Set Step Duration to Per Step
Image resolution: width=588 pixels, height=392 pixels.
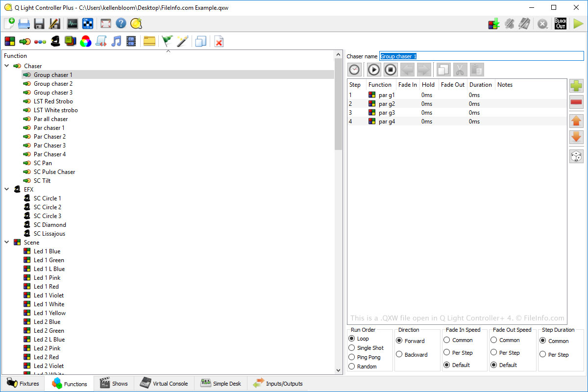coord(554,355)
